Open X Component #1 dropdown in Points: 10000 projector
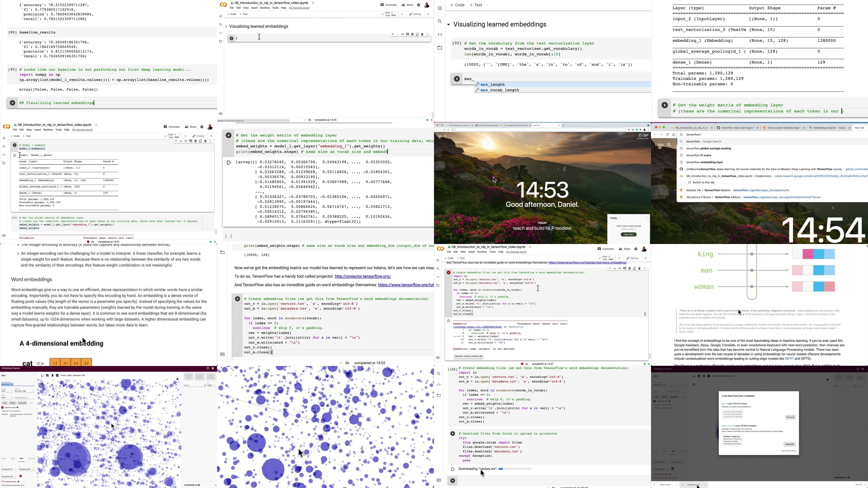Image resolution: width=868 pixels, height=488 pixels. click(x=9, y=469)
